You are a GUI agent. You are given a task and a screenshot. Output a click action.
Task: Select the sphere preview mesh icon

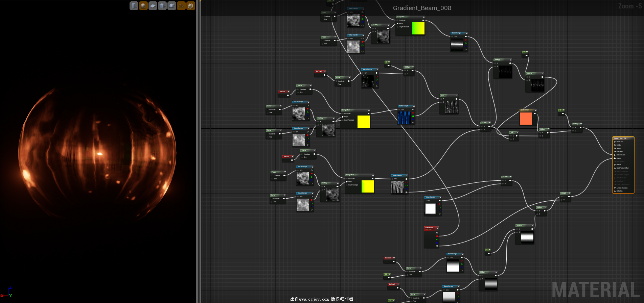pos(143,6)
